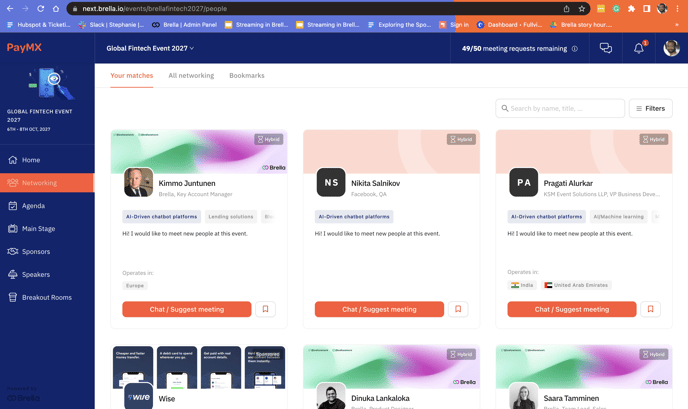Bookmark this page with the star icon

[x=581, y=8]
